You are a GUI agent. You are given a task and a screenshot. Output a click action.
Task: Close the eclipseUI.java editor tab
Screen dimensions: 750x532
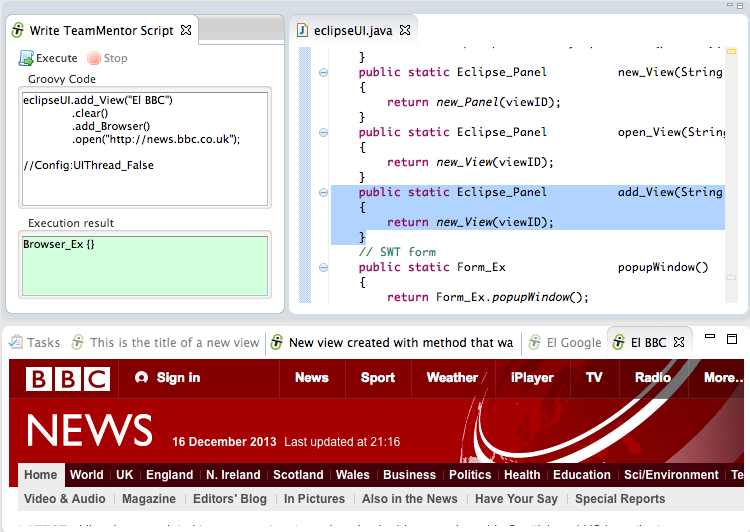[405, 30]
